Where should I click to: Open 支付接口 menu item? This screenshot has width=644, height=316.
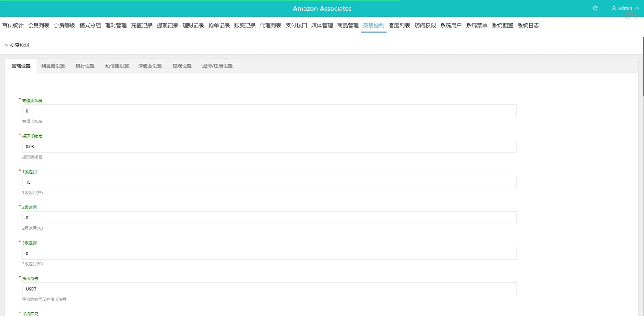click(296, 26)
